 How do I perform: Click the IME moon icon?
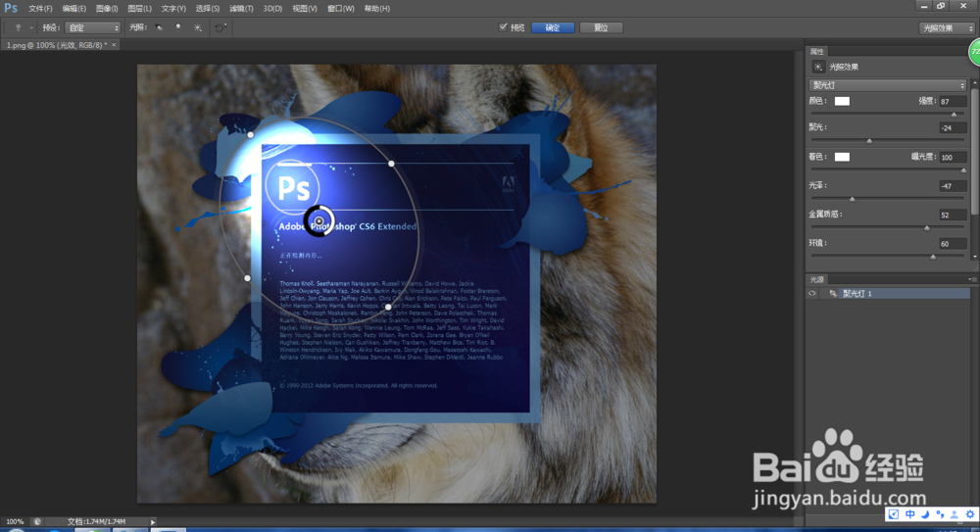click(x=926, y=514)
